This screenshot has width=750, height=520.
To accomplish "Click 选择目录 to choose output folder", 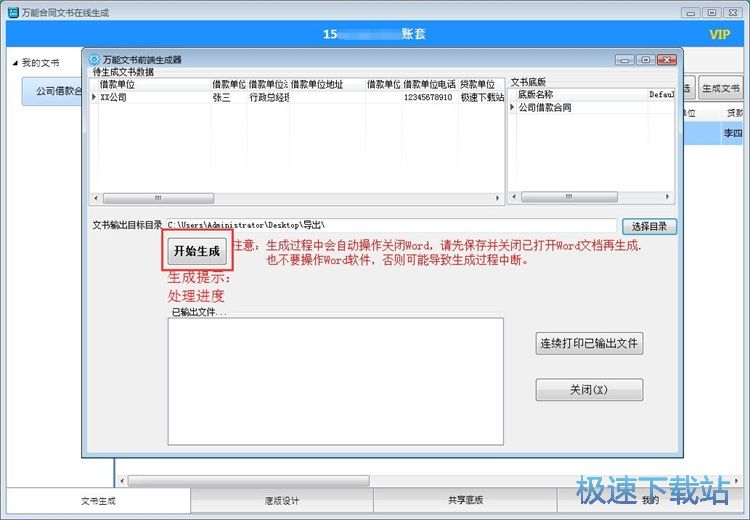I will (x=649, y=226).
